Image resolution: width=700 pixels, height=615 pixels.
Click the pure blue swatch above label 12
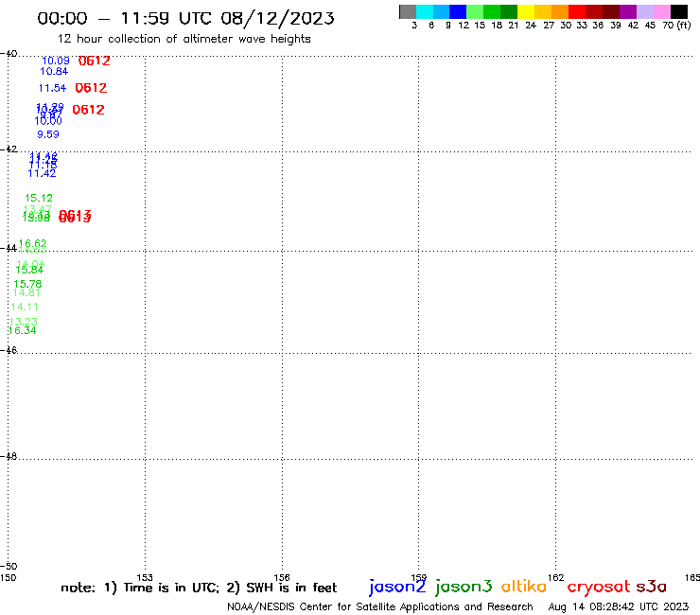(458, 11)
